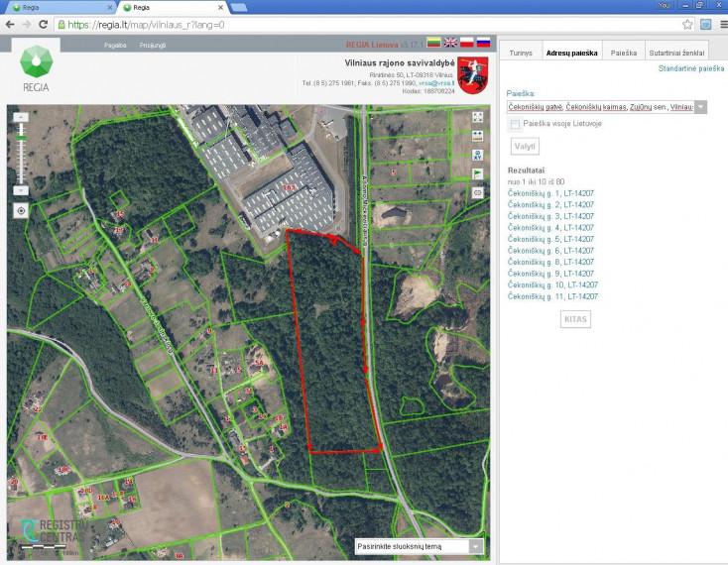Click the Prisijungti menu item
Screen dimensions: 728x565
(153, 45)
